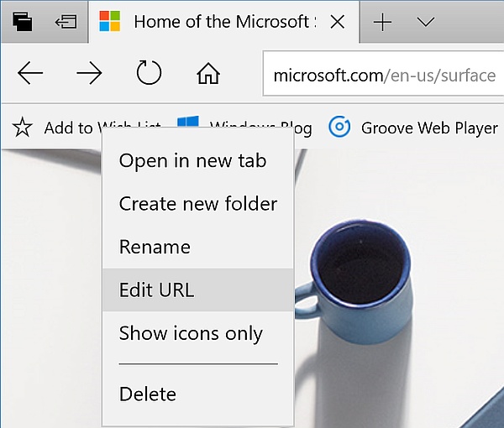Go forward to the next page

coord(89,75)
